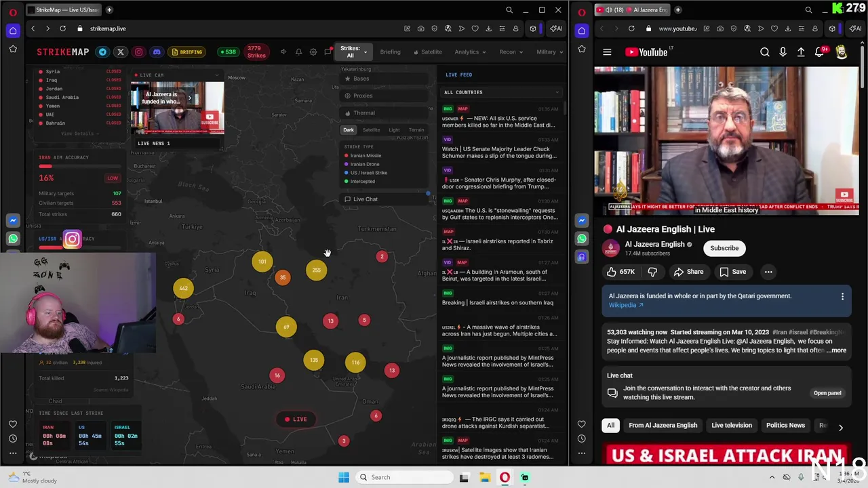Open panel for YouTube live chat
Viewport: 868px width, 488px height.
[827, 393]
